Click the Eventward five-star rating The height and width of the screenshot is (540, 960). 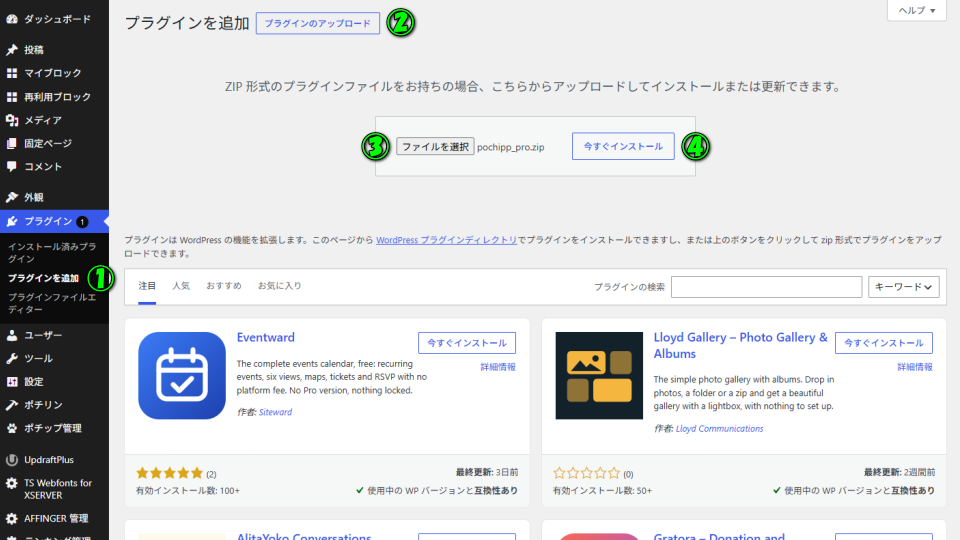point(170,473)
